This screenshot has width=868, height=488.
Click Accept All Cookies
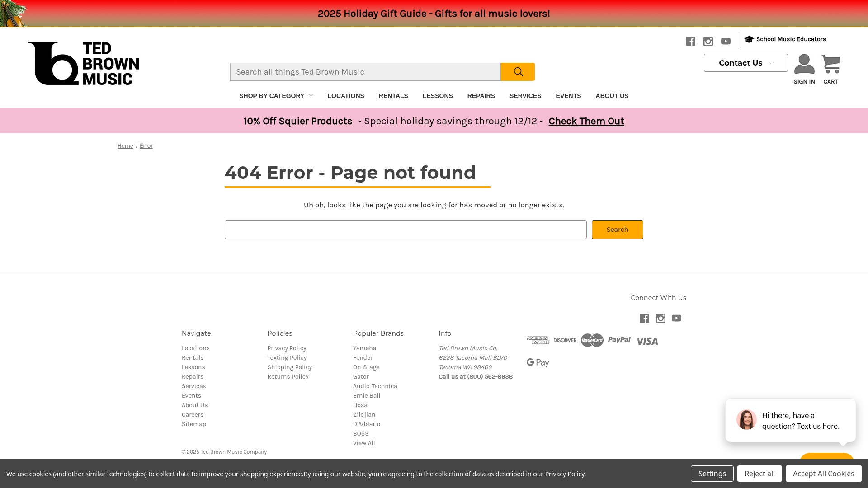(x=824, y=474)
